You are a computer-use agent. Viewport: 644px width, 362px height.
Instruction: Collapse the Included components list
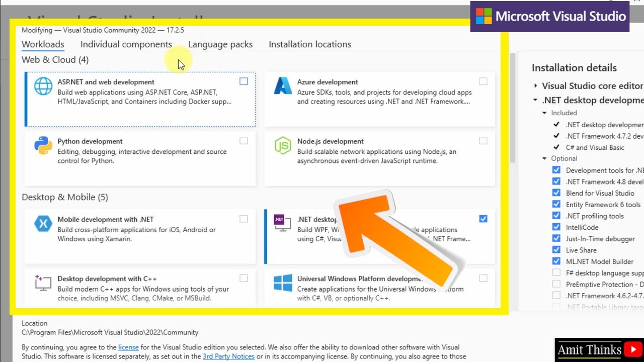click(544, 113)
